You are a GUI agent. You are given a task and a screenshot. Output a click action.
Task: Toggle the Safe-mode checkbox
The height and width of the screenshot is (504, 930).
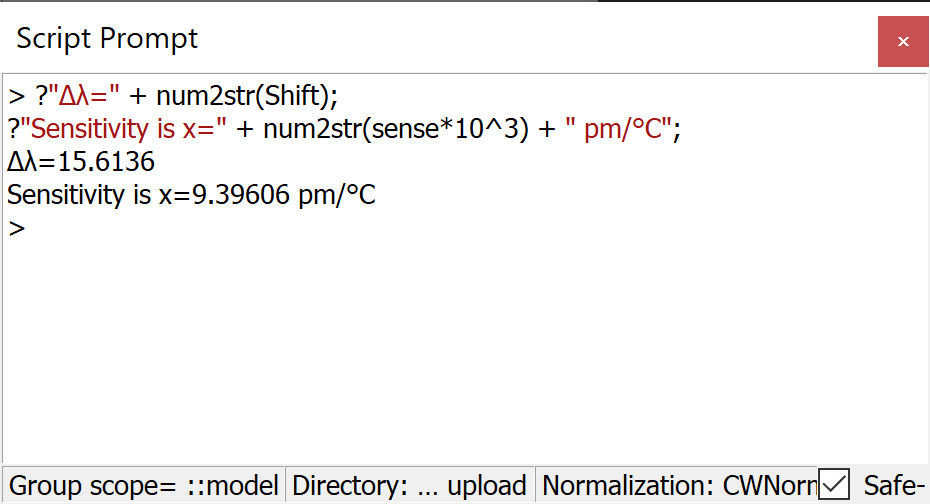point(833,485)
